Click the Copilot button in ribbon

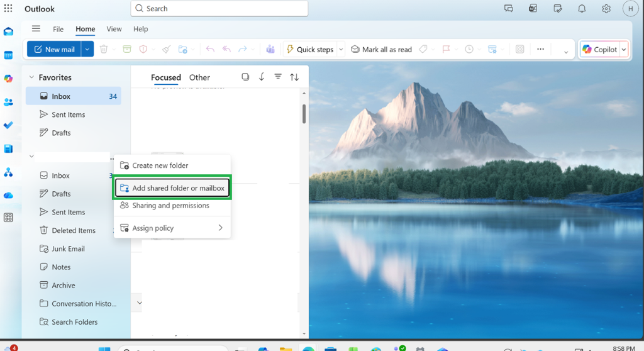click(x=599, y=49)
